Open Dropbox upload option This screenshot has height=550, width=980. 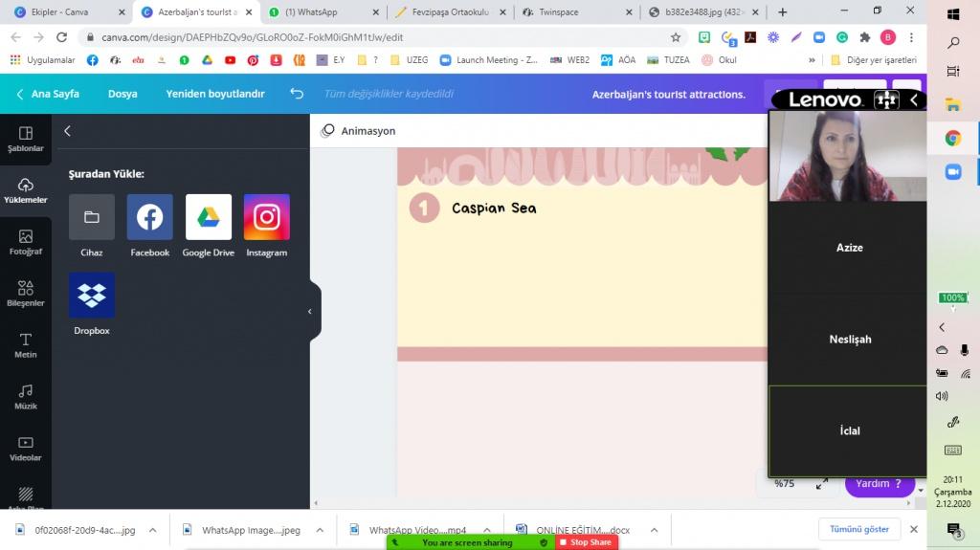[92, 296]
